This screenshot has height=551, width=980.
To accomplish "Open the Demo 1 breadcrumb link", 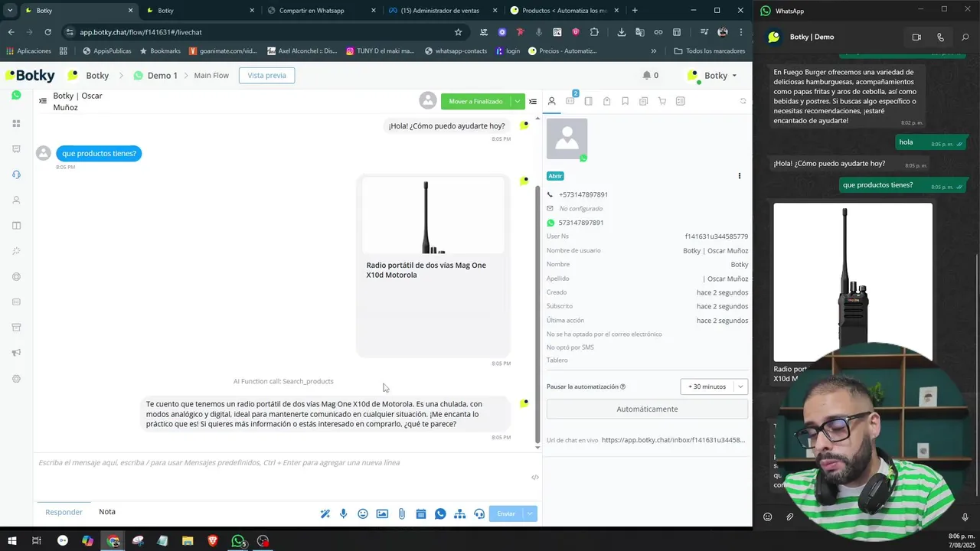I will [155, 75].
